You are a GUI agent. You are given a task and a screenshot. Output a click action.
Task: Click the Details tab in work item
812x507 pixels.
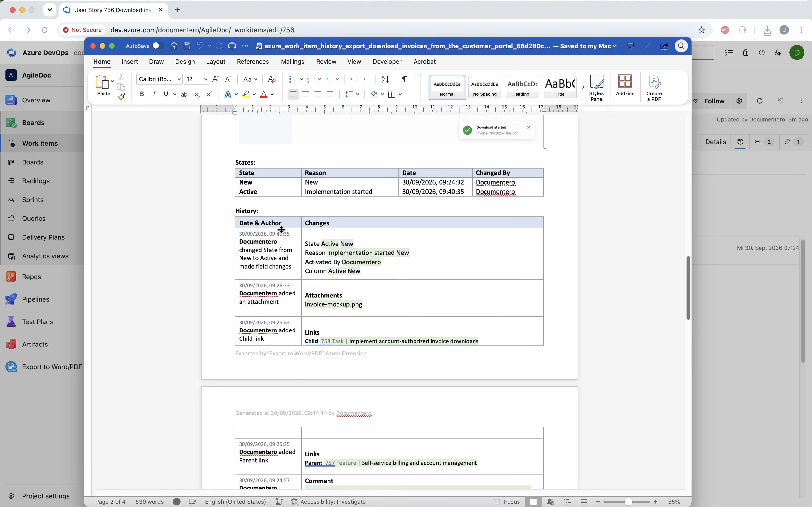(715, 142)
